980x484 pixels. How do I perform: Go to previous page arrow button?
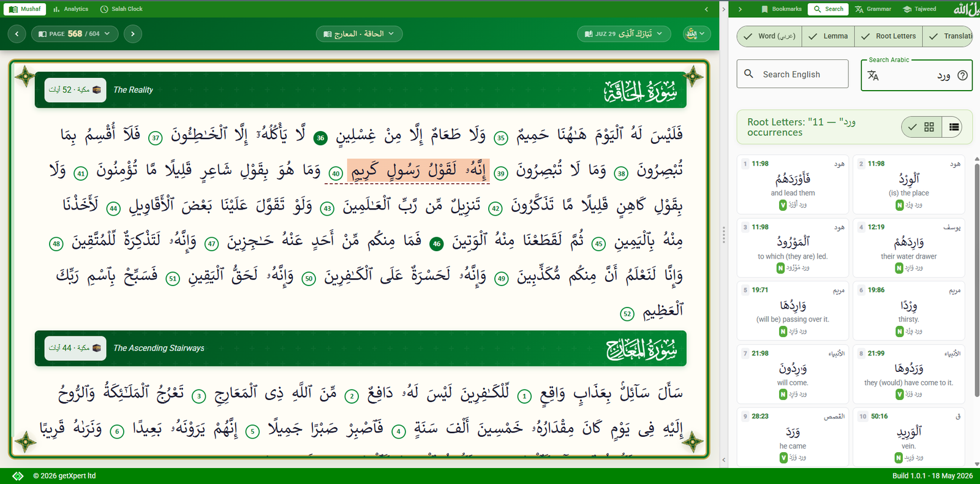17,34
